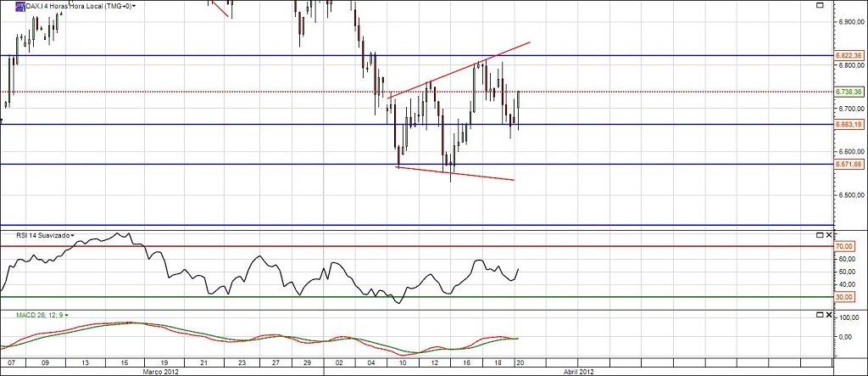Image resolution: width=868 pixels, height=376 pixels.
Task: Click the RSI red 70 threshold line
Action: (x=415, y=245)
